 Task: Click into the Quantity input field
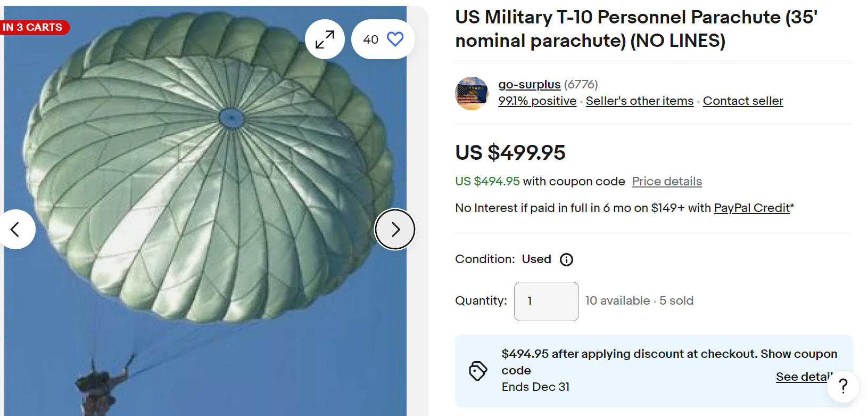click(546, 301)
